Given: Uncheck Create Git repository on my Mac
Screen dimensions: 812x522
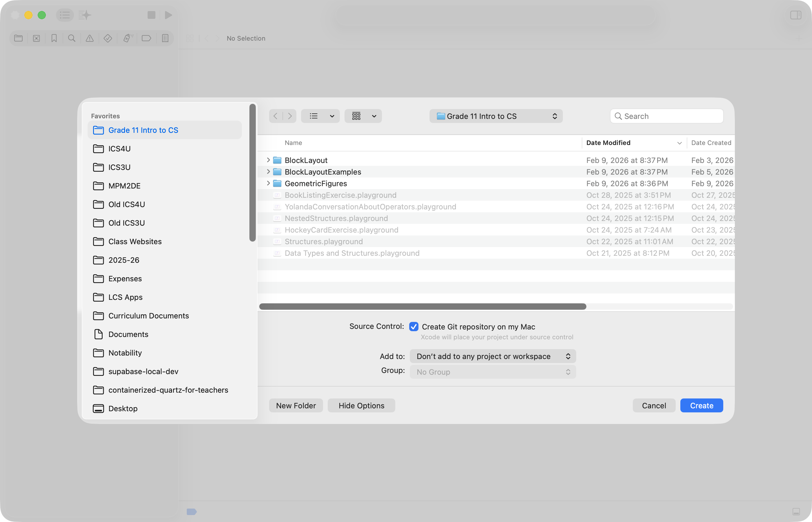Looking at the screenshot, I should click(x=414, y=327).
